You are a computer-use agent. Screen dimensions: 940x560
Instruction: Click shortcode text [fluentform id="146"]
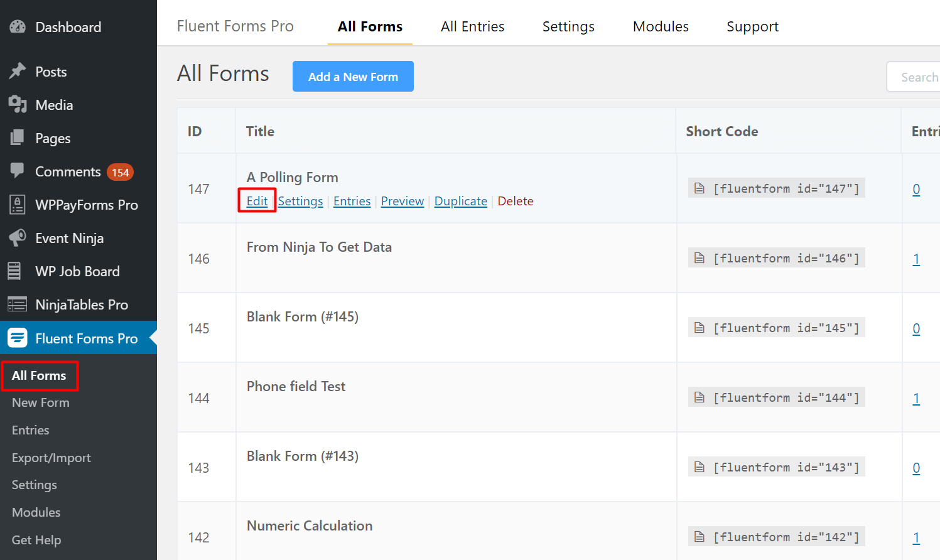click(786, 258)
